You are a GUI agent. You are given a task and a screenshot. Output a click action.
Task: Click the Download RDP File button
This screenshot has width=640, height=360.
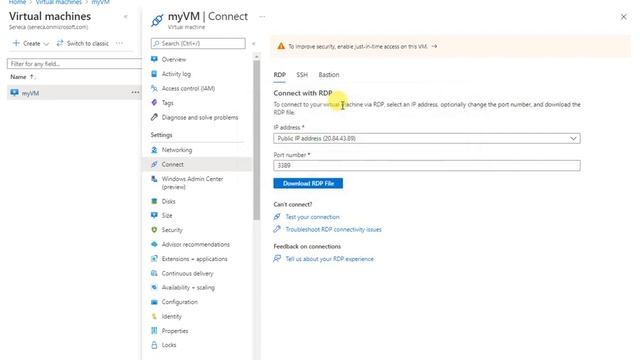pos(308,183)
